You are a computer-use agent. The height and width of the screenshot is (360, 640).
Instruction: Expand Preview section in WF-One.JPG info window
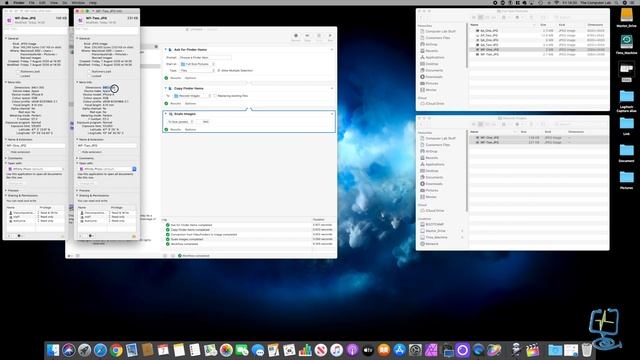[x=6, y=191]
